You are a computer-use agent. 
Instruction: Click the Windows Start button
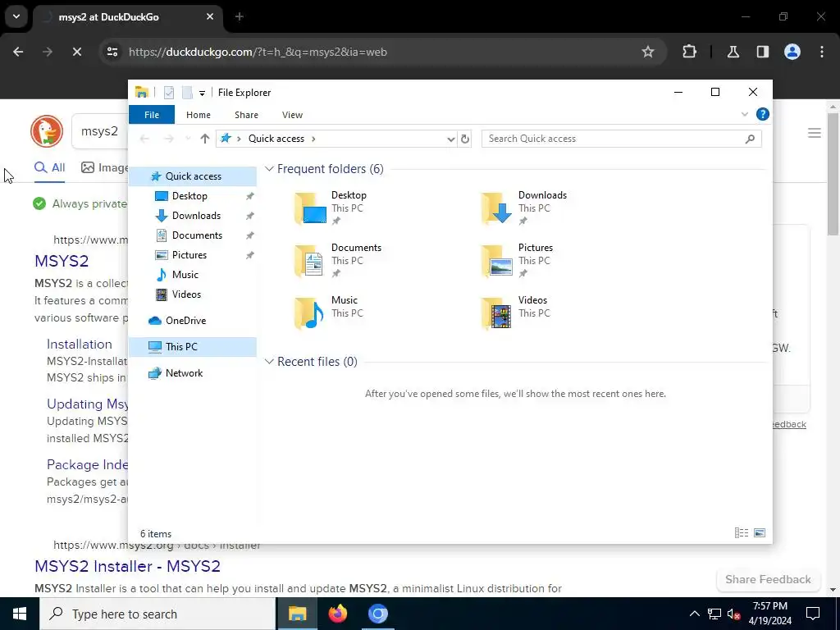[x=20, y=614]
